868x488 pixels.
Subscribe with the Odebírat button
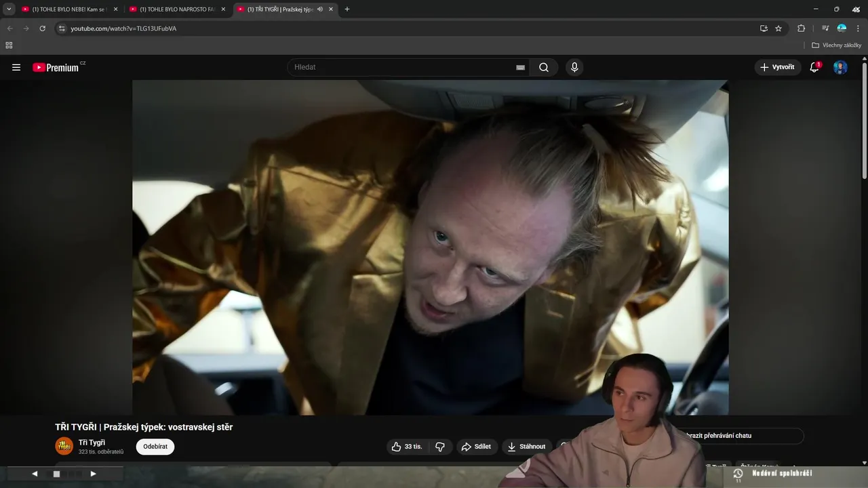[155, 447]
